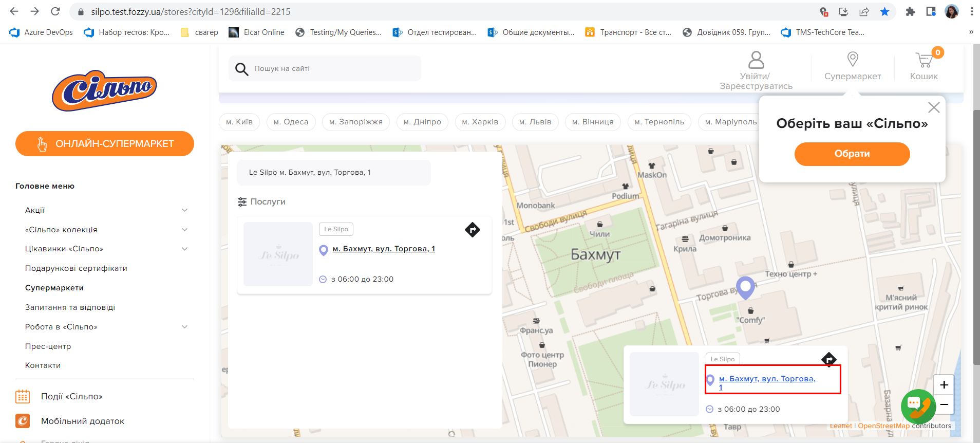The image size is (980, 443).
Task: Click Le Silpo thumbnail in map popup
Action: [x=665, y=384]
